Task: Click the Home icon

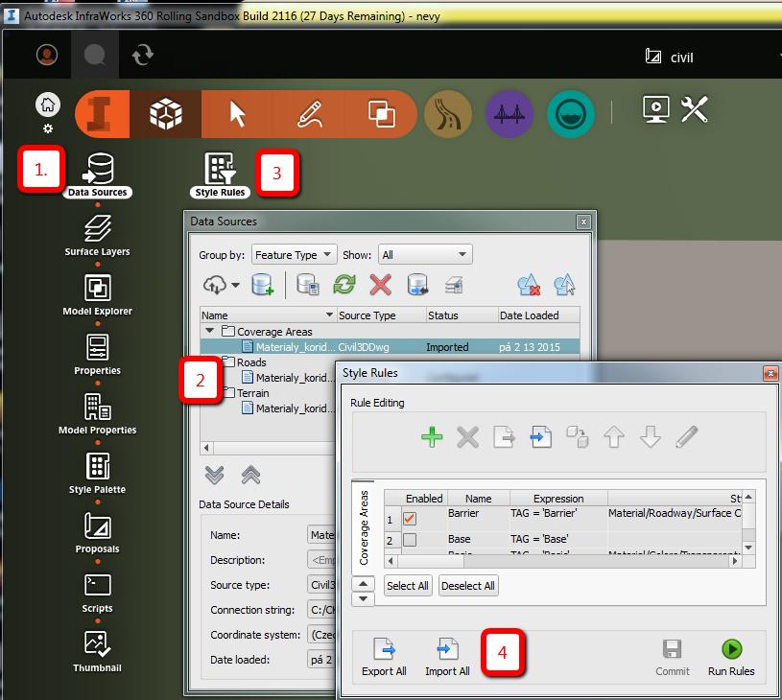Action: pos(48,105)
